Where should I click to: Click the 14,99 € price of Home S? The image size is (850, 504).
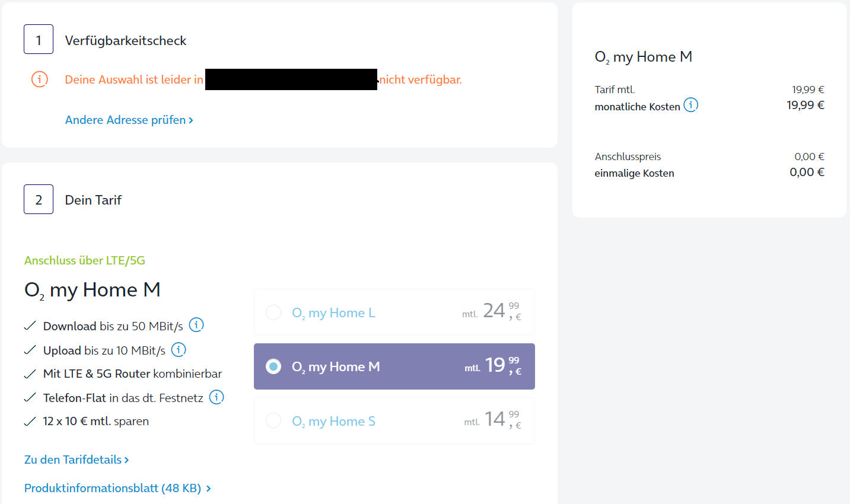493,419
